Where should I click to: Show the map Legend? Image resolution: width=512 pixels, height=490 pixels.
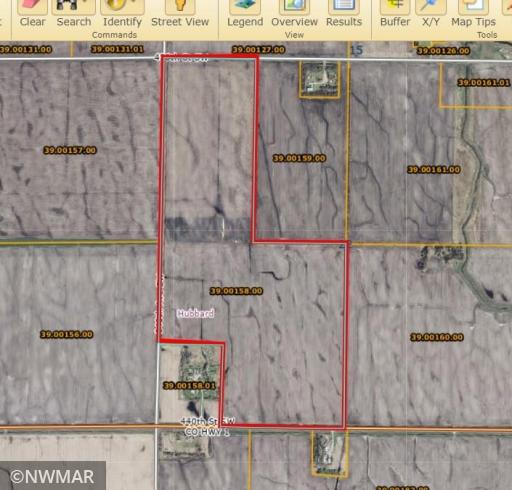point(245,13)
